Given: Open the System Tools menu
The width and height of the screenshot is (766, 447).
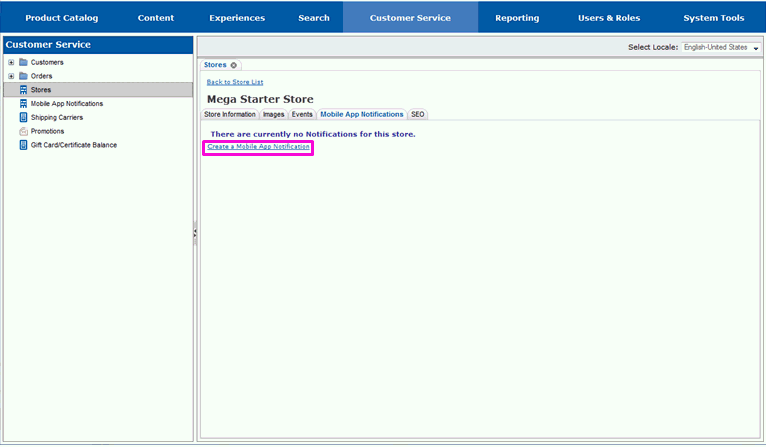Looking at the screenshot, I should coord(714,18).
